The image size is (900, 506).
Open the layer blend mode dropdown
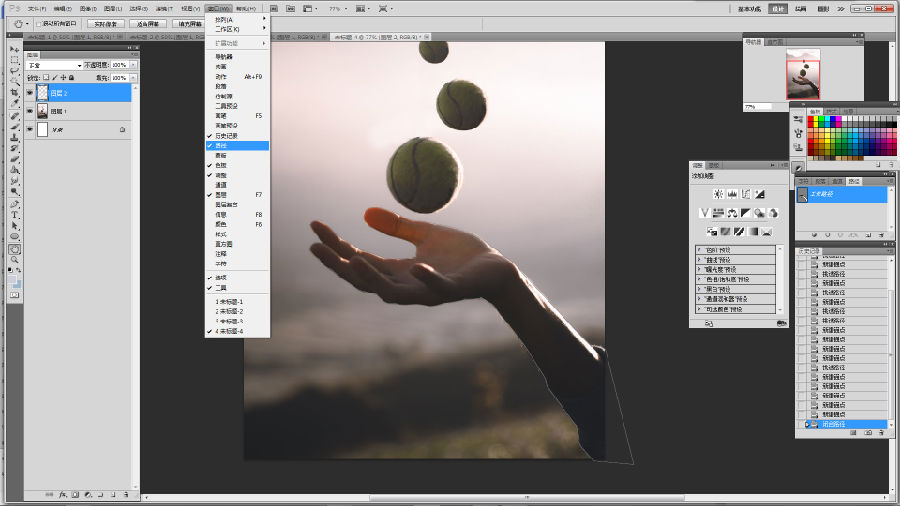click(x=55, y=66)
